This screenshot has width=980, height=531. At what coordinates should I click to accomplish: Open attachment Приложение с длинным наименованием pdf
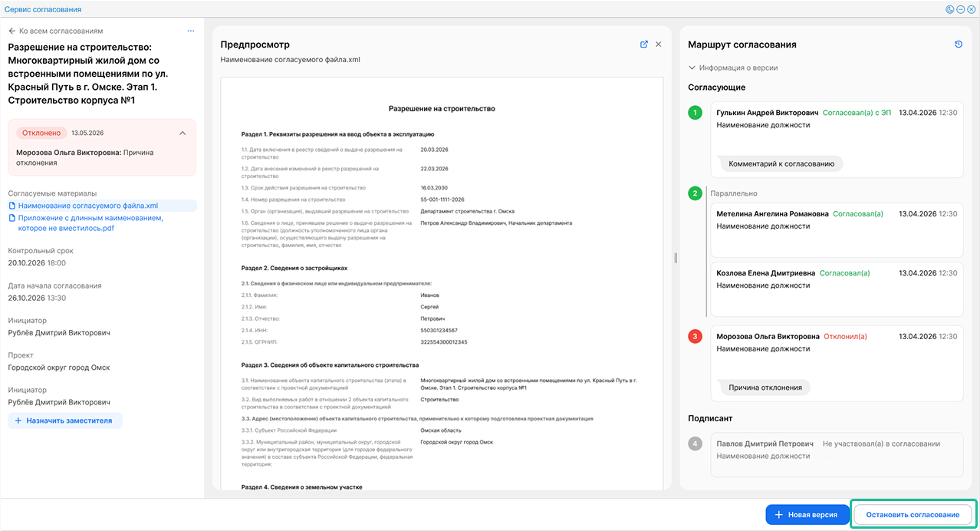coord(90,223)
